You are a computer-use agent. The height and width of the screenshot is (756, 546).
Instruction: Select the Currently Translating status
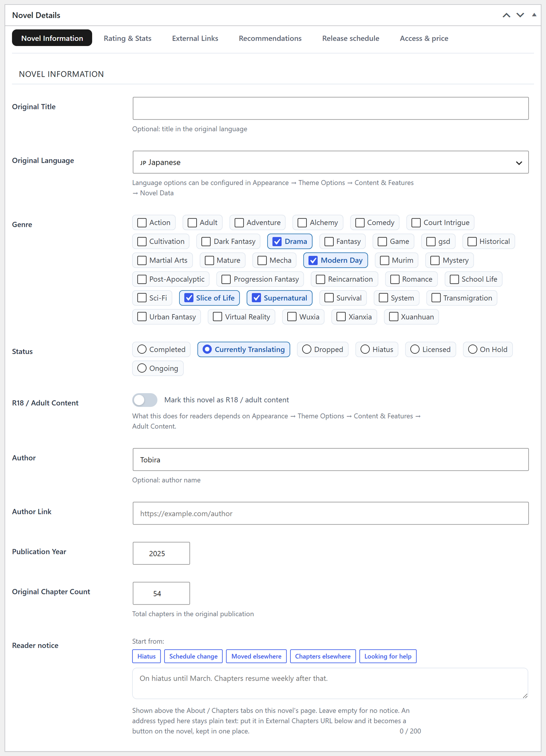(207, 350)
